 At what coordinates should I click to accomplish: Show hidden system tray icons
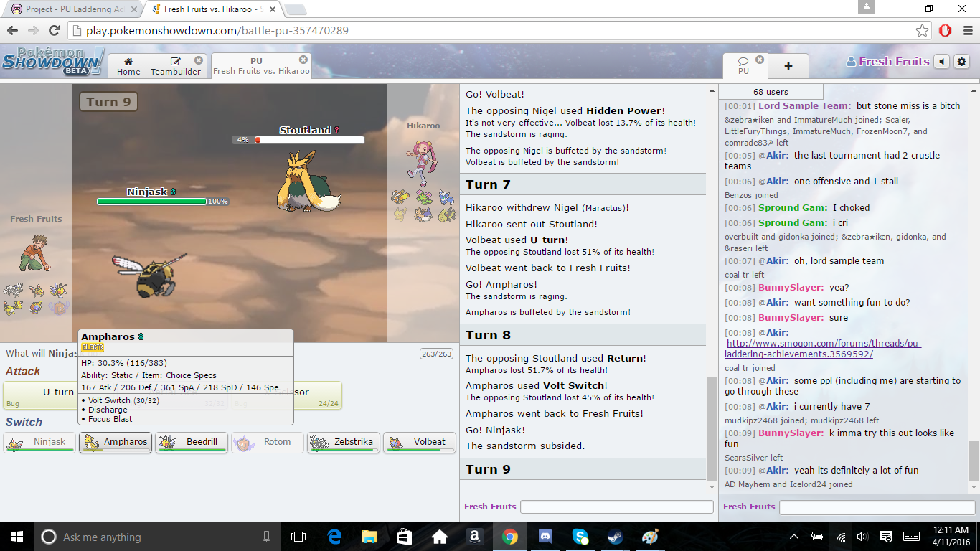pos(794,537)
